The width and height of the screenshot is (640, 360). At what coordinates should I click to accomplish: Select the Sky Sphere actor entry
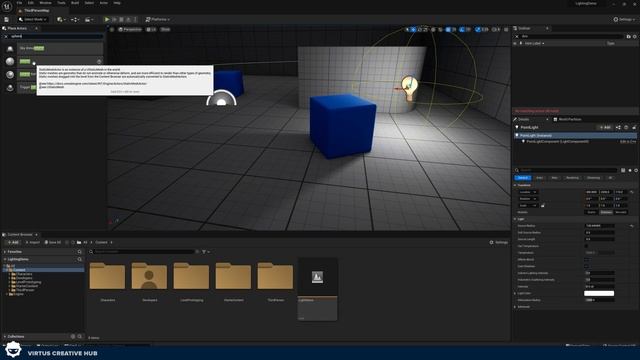59,48
